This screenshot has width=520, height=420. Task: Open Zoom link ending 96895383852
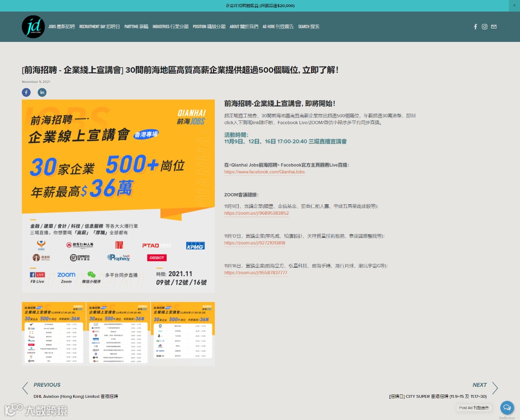click(256, 213)
